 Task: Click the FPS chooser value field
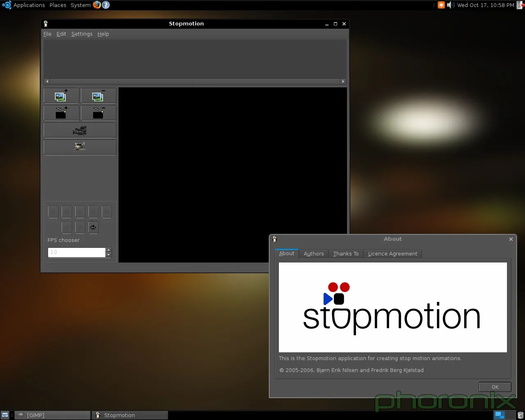(x=77, y=252)
